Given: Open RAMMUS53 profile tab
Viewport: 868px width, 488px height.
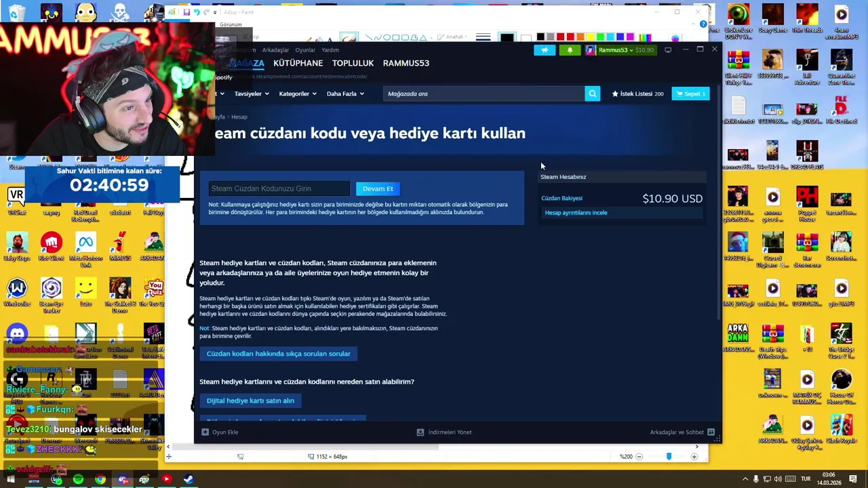Looking at the screenshot, I should (406, 63).
